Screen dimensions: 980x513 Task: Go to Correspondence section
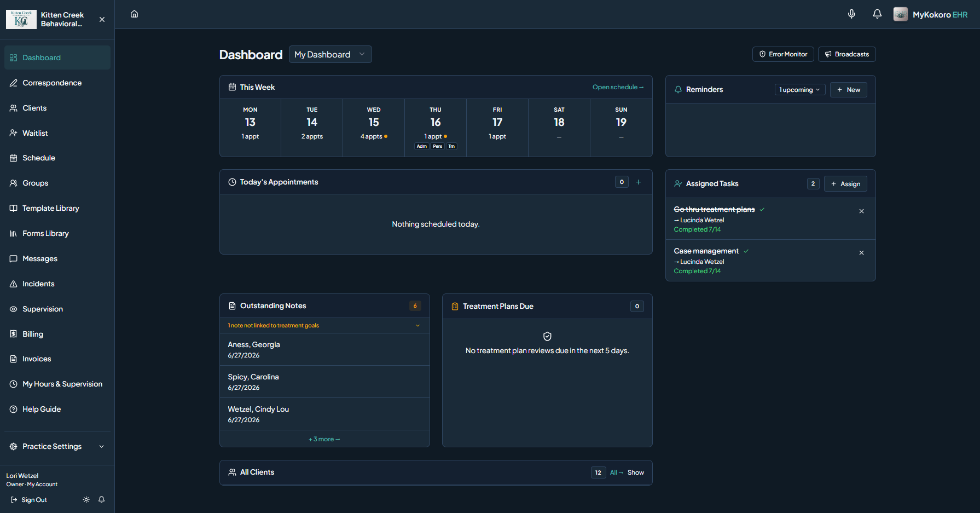tap(57, 83)
